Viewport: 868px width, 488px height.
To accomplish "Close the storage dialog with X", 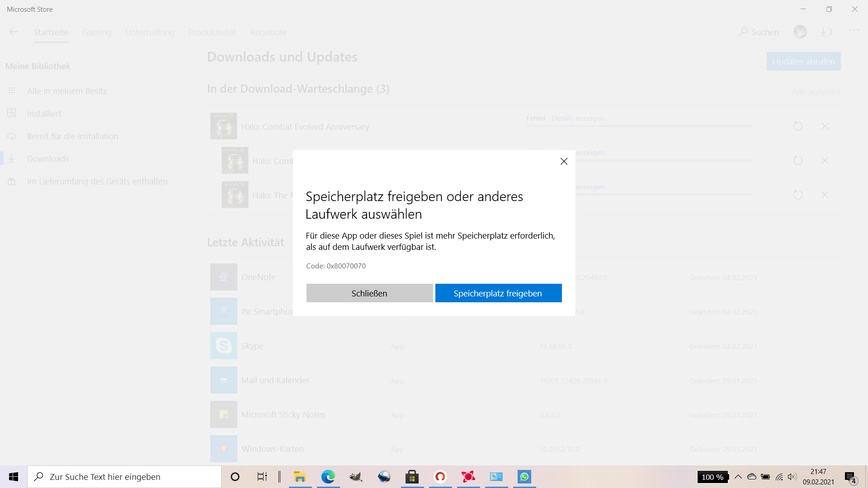I will [564, 161].
